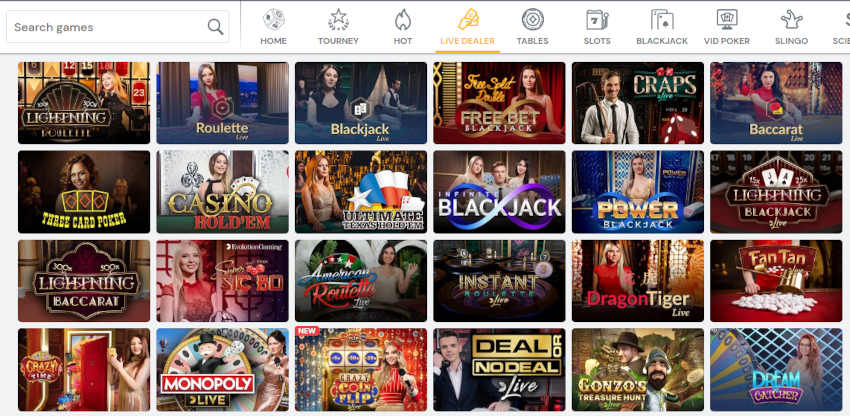Open the Dragon Tiger Live game

point(638,280)
